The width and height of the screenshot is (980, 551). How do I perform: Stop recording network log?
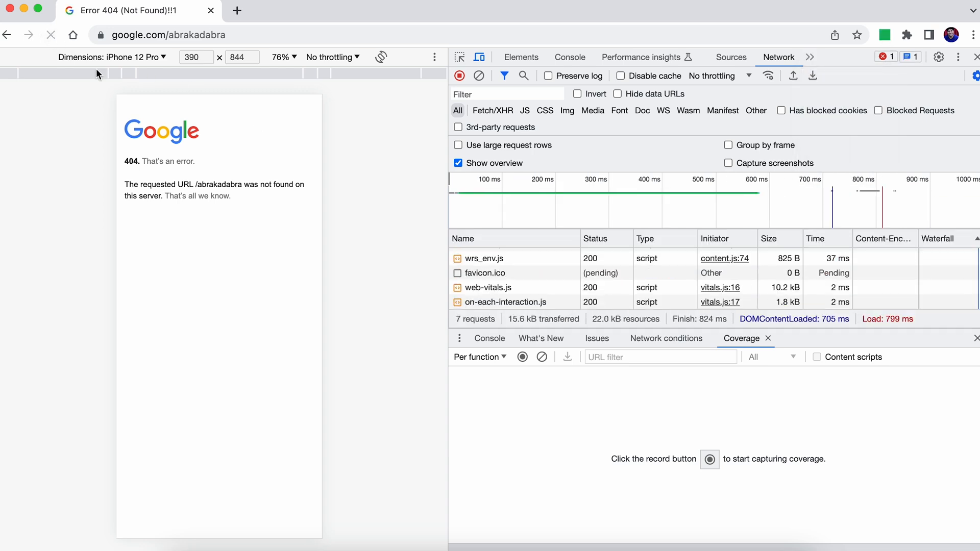point(459,76)
